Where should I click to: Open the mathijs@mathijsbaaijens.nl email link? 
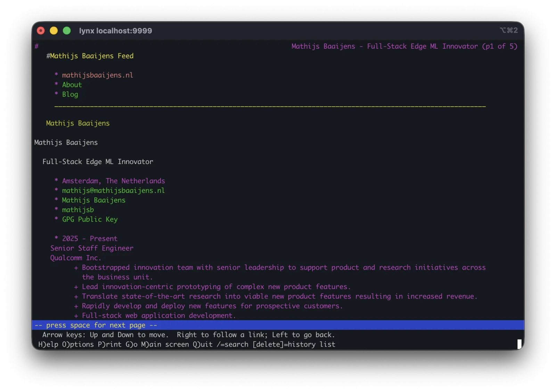click(x=113, y=190)
